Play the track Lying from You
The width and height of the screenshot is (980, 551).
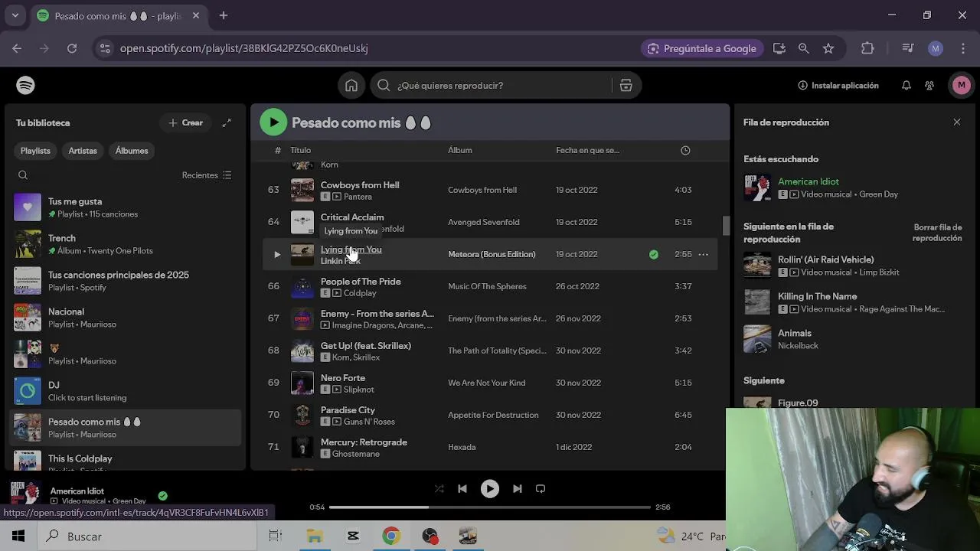[x=277, y=254]
